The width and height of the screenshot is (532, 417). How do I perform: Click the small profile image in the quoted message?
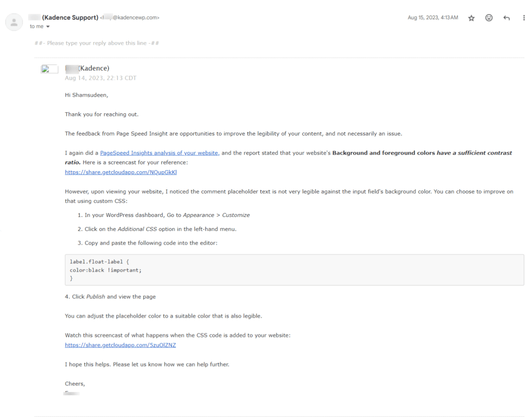49,69
